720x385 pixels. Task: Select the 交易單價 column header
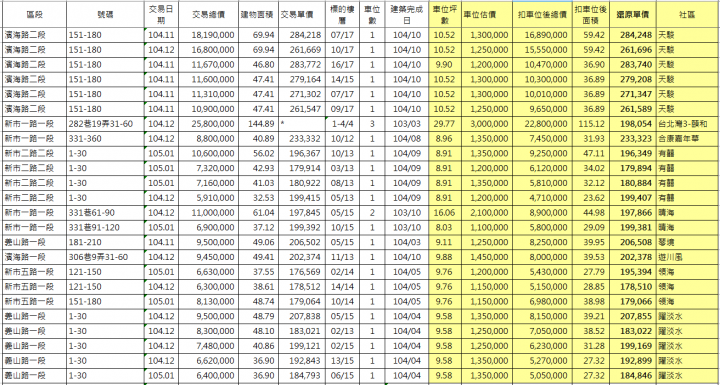(x=301, y=15)
